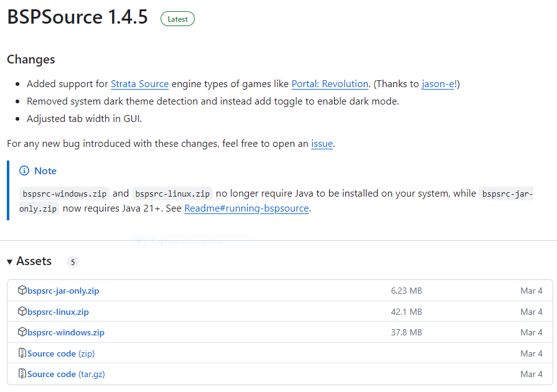Click the 6.23 MB file size
Viewport: 557px width, 392px height.
click(406, 291)
